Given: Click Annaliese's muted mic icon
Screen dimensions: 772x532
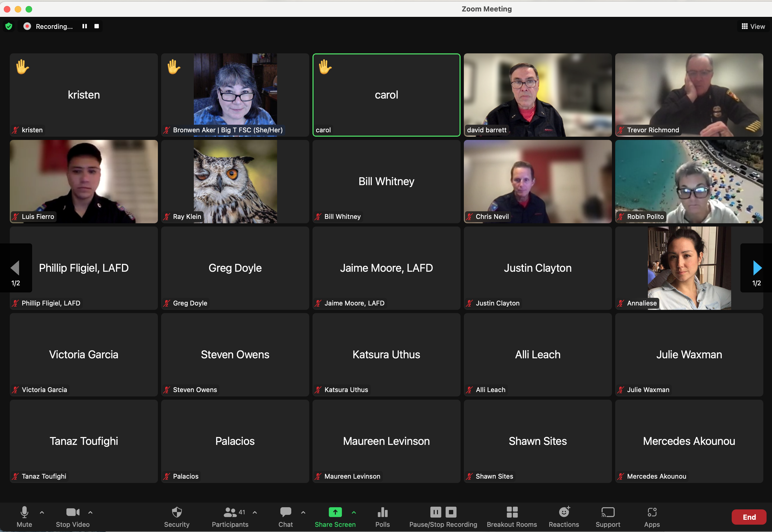Looking at the screenshot, I should tap(621, 303).
